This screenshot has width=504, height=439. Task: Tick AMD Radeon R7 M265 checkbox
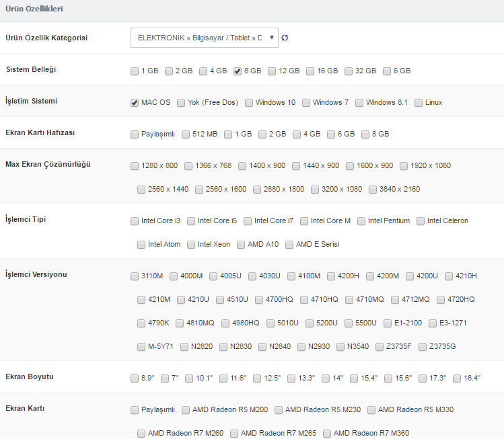pos(234,434)
